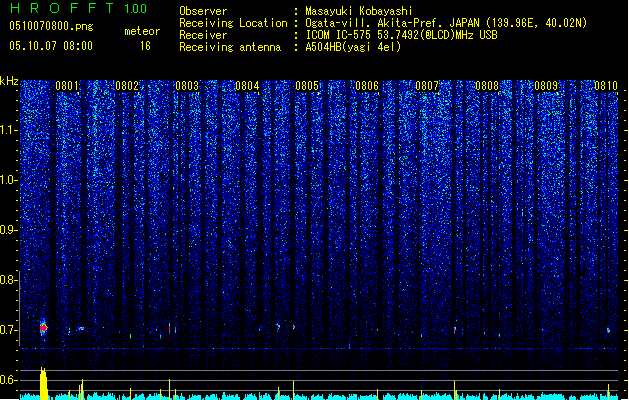Click the 'meteor' label above the count
Viewport: 629px width, 400px height.
coord(142,31)
